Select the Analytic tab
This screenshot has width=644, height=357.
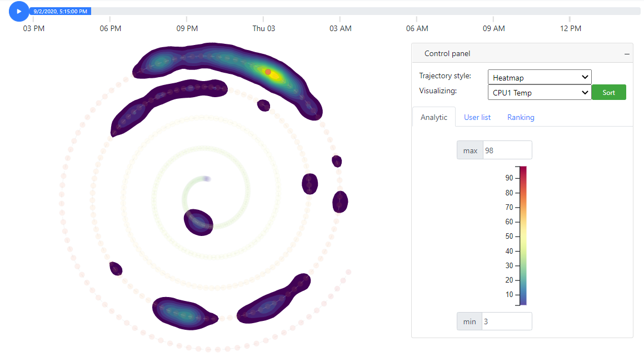(433, 117)
